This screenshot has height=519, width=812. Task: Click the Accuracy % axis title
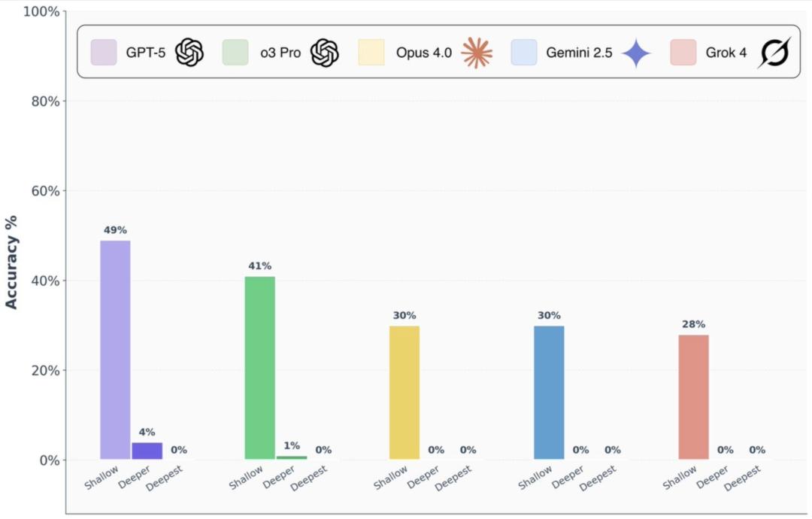tap(11, 261)
